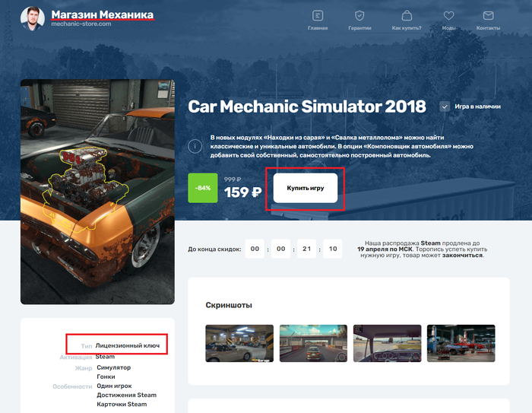Open the Контакты menu label
This screenshot has height=413, width=532.
(x=488, y=28)
